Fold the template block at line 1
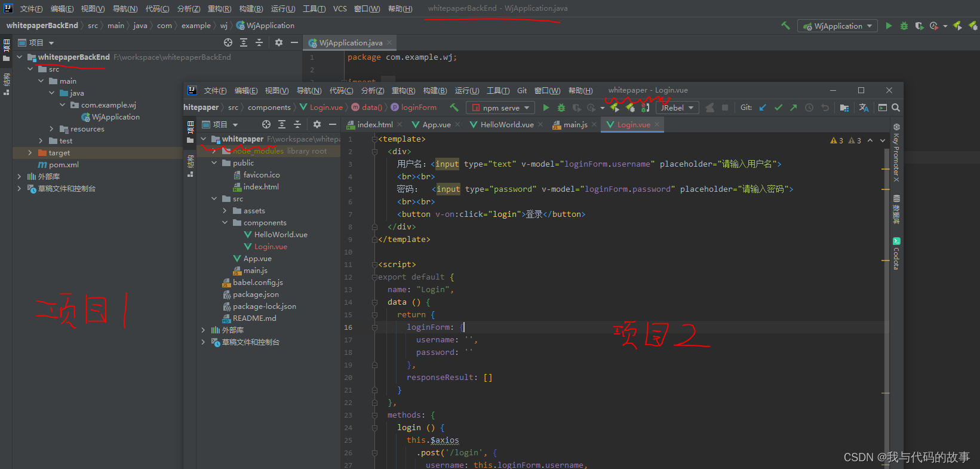Viewport: 980px width, 469px height. [x=374, y=139]
